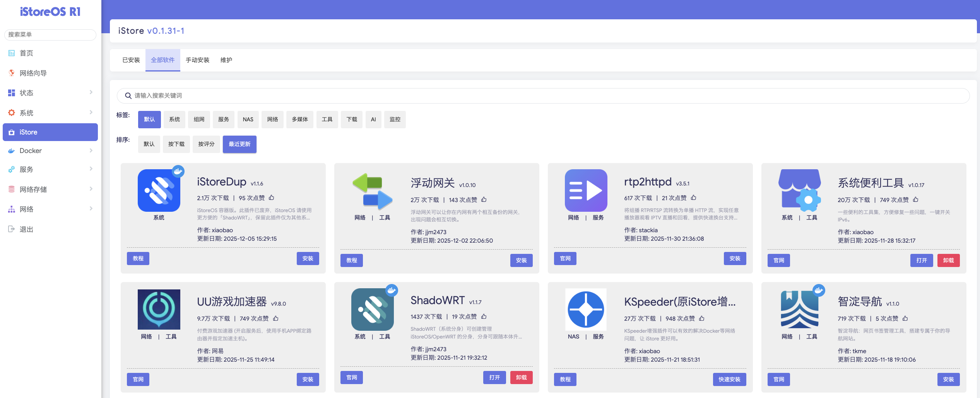
Task: Click the app search keyword field
Action: coord(542,95)
